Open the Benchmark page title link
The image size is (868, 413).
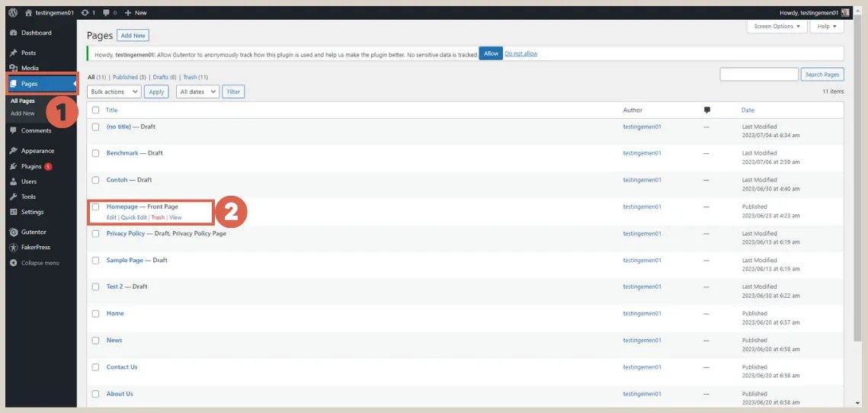tap(123, 153)
